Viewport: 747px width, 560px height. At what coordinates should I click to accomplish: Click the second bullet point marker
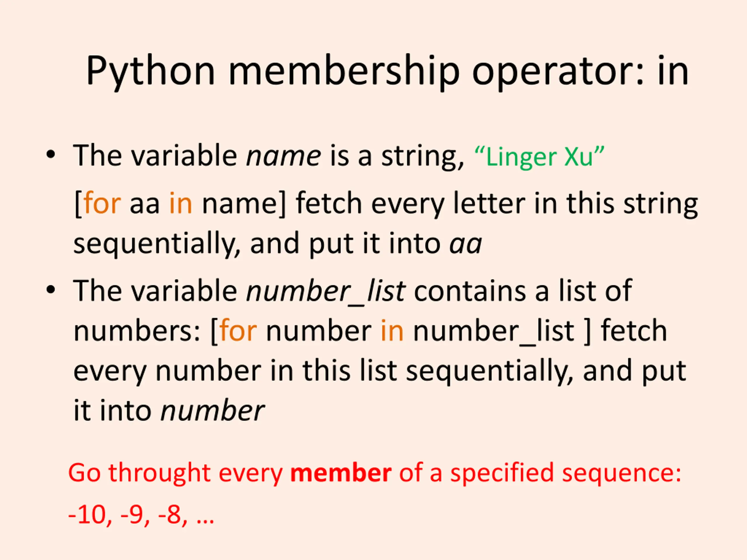click(x=51, y=290)
